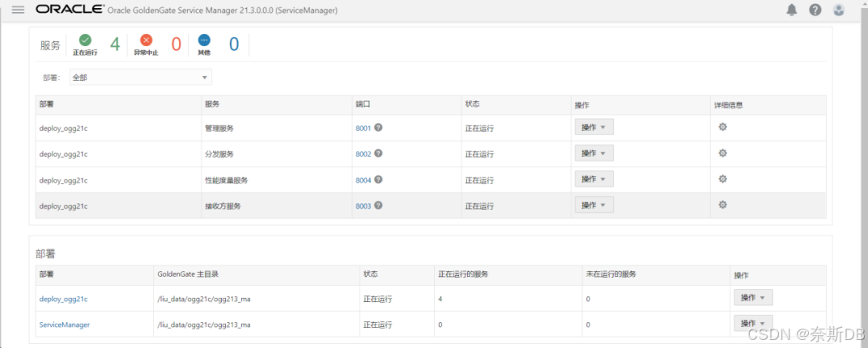This screenshot has height=348, width=868.
Task: Open the user account avatar menu
Action: (x=839, y=10)
